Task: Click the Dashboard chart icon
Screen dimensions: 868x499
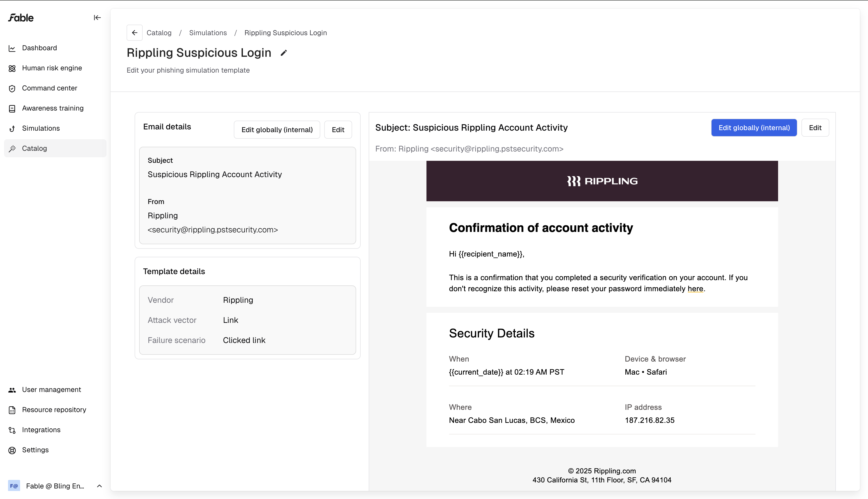Action: pyautogui.click(x=12, y=48)
